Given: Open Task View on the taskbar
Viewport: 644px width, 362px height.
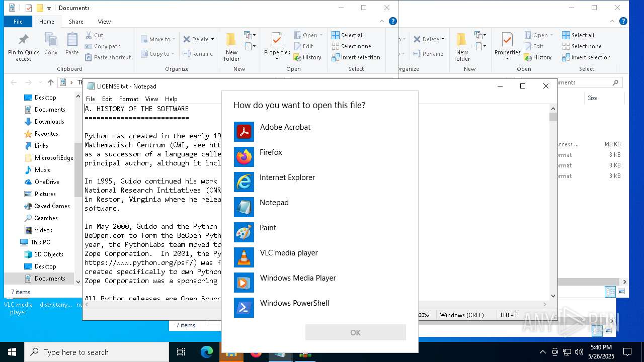Looking at the screenshot, I should (x=181, y=352).
